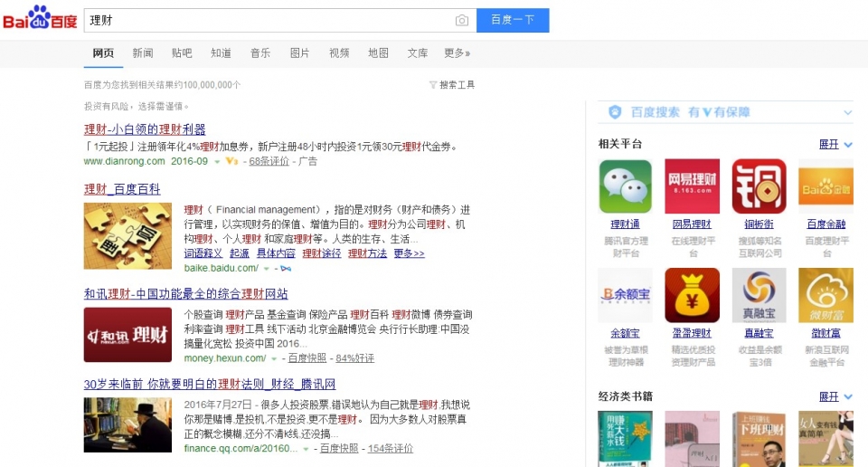Expand dropdown arrow beside baike.baidu.com

[266, 269]
